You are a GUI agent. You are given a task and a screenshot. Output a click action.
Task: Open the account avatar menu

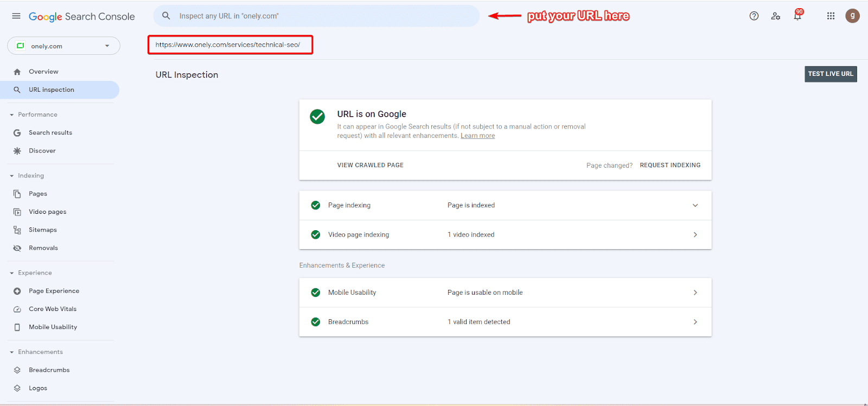(852, 16)
